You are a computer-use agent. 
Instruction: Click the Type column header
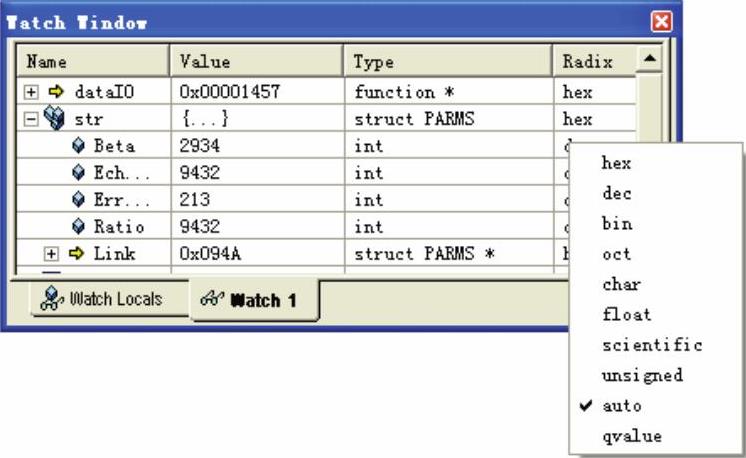pos(448,61)
